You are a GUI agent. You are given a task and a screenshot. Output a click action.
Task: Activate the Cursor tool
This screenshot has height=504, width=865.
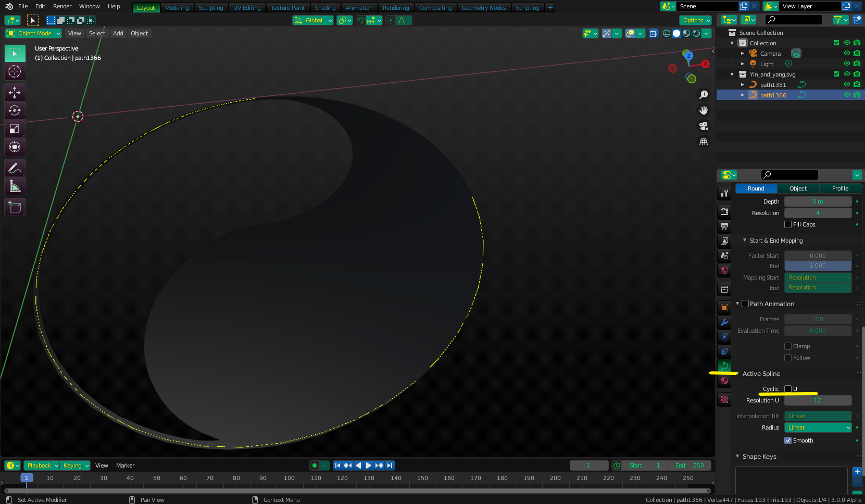coord(15,71)
